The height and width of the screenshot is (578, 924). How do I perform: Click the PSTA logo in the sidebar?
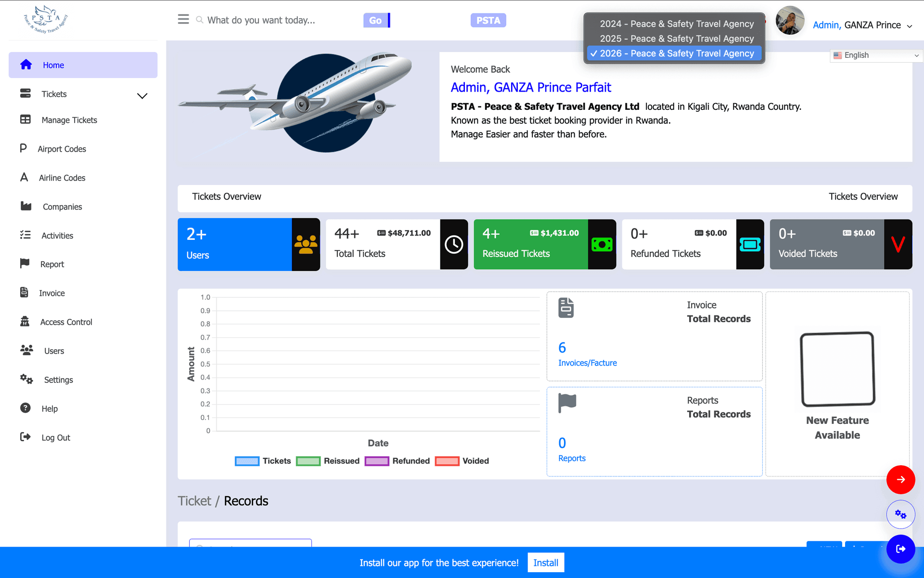tap(46, 19)
